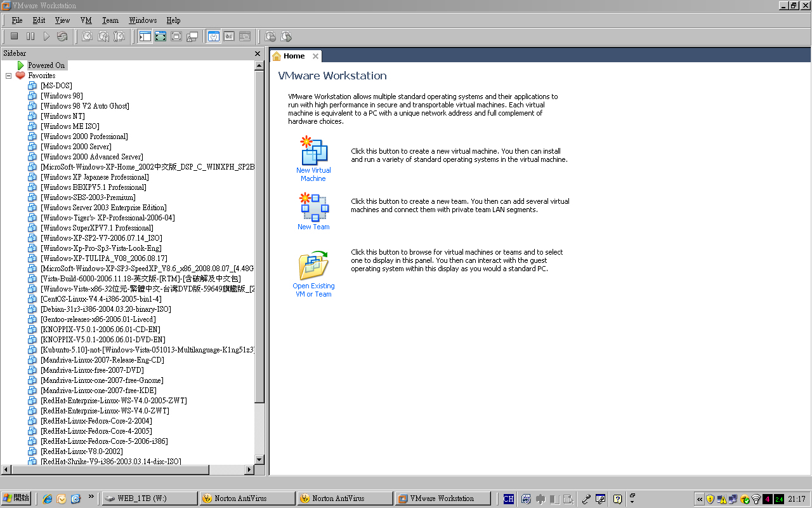Click the New Virtual Machine link
Screen dimensions: 812x508
click(313, 174)
